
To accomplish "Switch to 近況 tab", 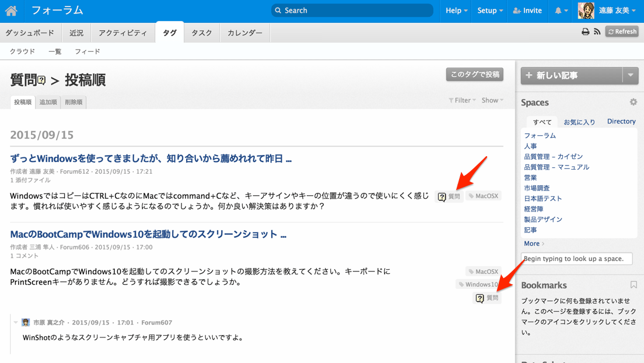I will point(76,33).
